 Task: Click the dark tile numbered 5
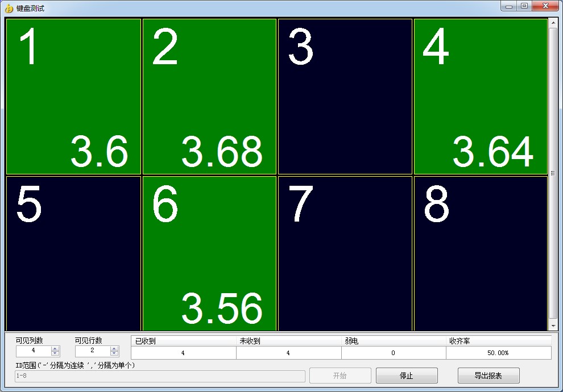point(73,253)
